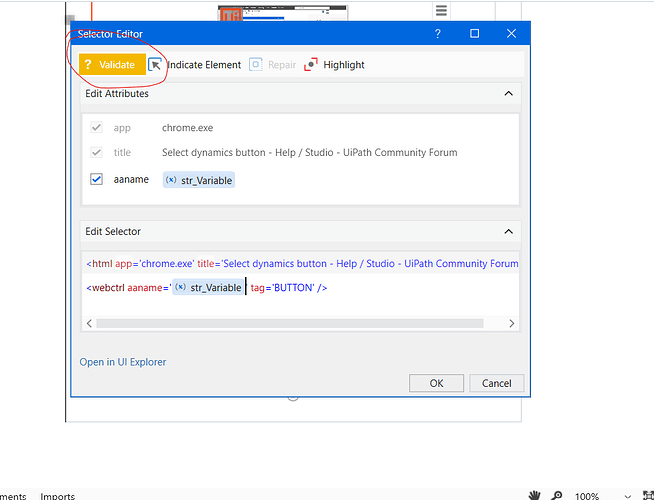
Task: Click the chrome.exe attribute value
Action: [x=187, y=128]
